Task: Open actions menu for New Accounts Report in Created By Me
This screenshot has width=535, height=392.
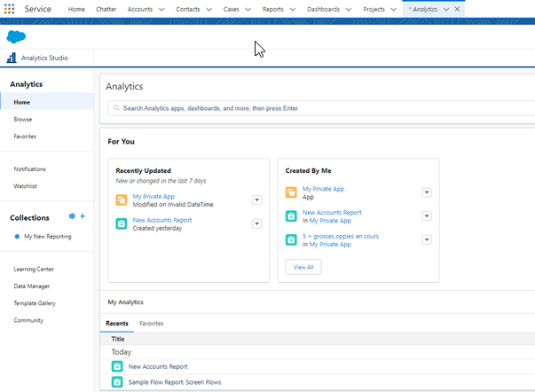Action: (427, 216)
